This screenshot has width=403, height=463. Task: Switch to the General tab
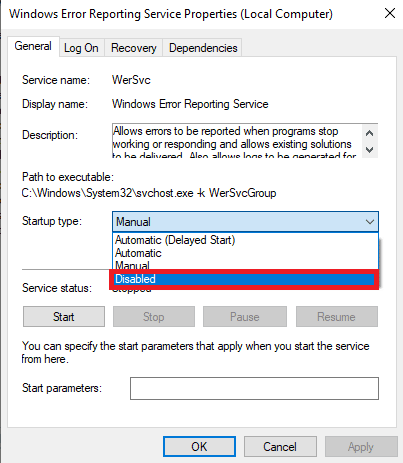[x=33, y=46]
